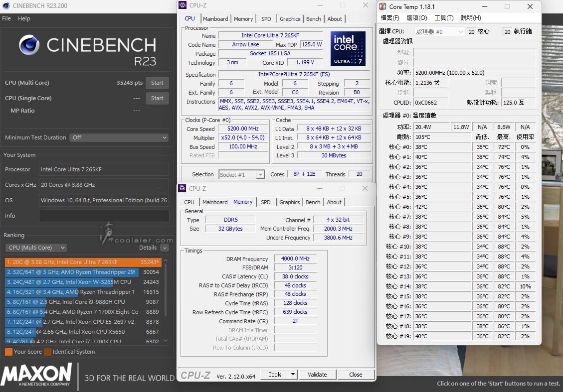Screen dimensions: 563x392
Task: Click the power reading 20.4W in Core Temp
Action: click(431, 127)
